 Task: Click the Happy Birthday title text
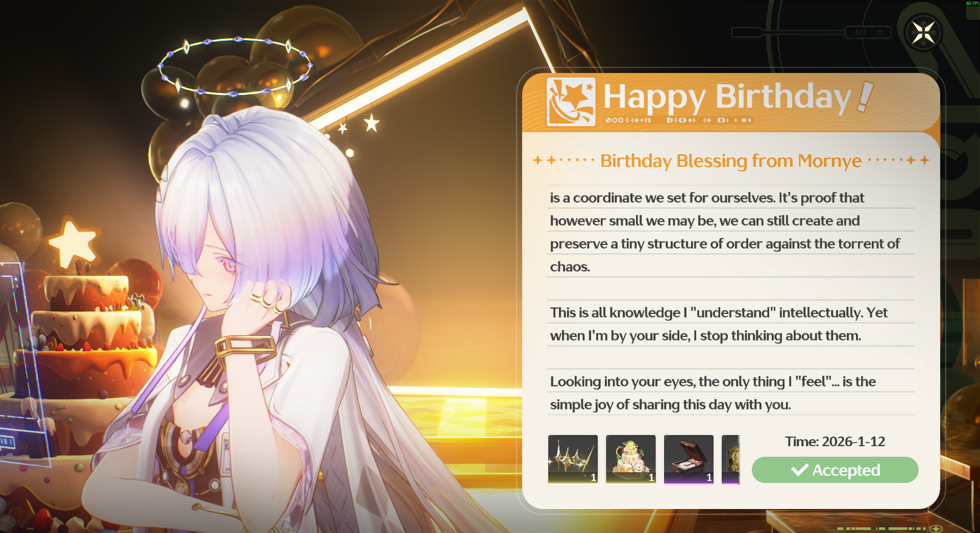click(x=727, y=97)
